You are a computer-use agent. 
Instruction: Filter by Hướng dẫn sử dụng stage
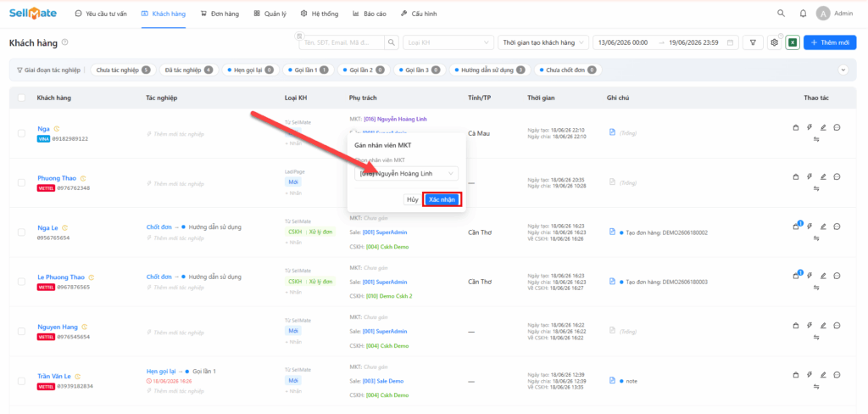point(489,70)
